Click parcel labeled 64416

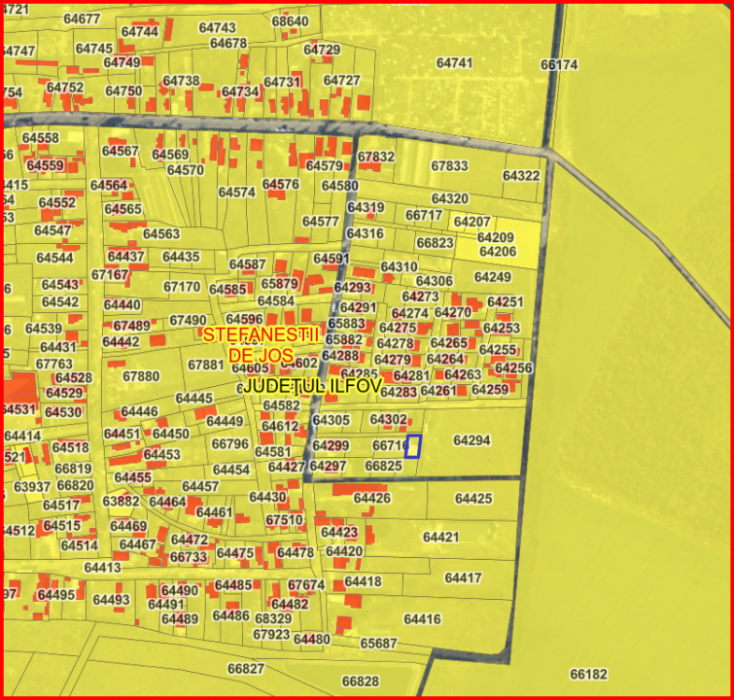coord(422,619)
